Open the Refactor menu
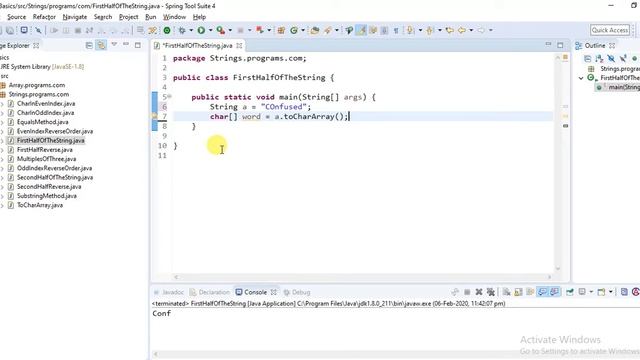The width and height of the screenshot is (640, 360). (44, 17)
